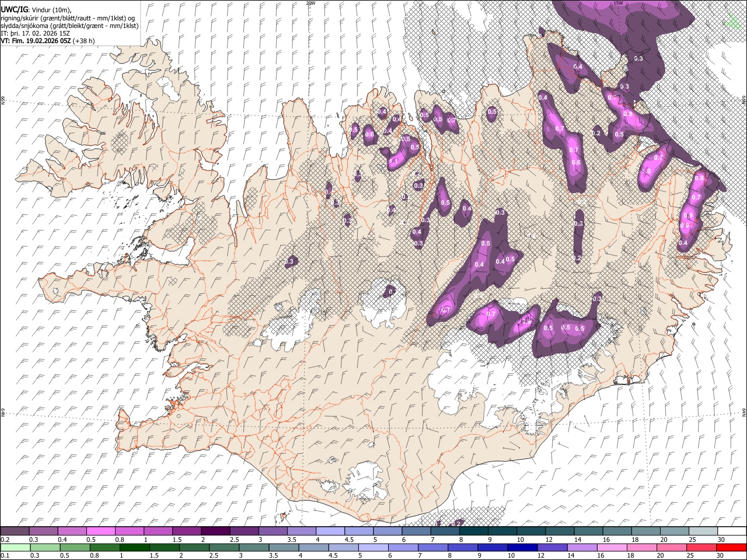Select white swatch after 30 in top legend
The height and width of the screenshot is (560, 747).
click(x=731, y=531)
